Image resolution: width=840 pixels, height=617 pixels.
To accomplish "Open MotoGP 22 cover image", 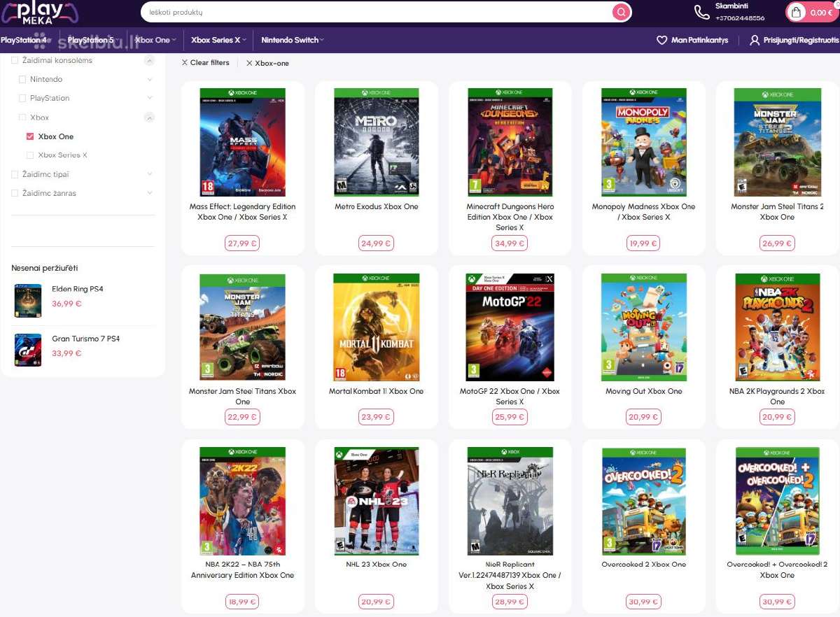I will click(x=510, y=327).
